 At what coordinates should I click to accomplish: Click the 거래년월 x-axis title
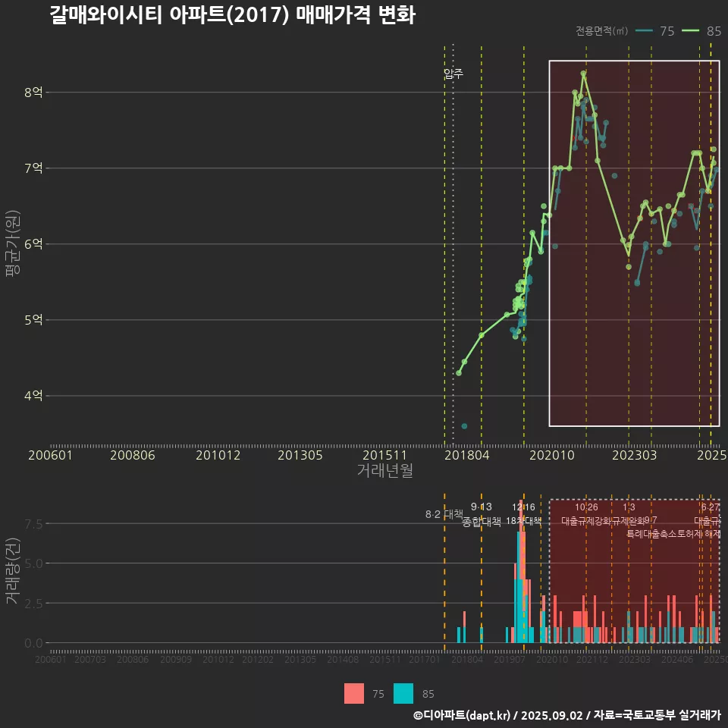[385, 470]
